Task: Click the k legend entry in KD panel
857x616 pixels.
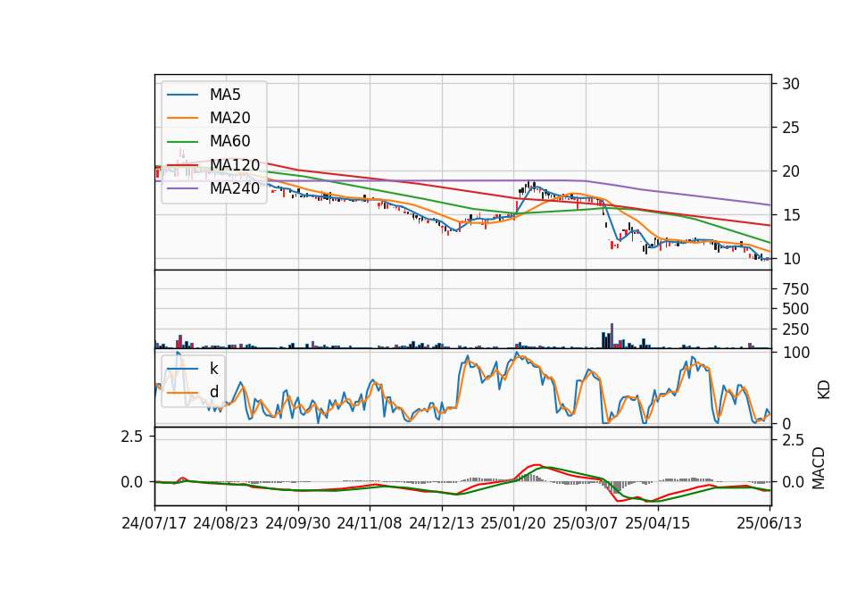Action: point(213,369)
